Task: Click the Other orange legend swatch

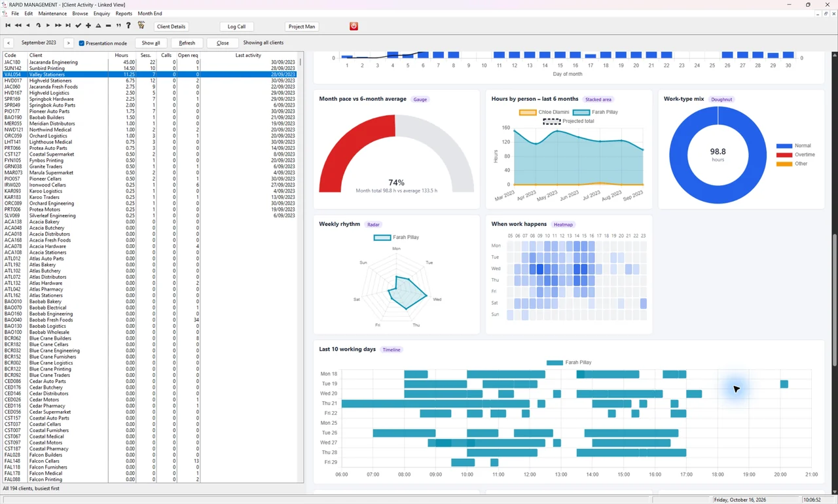Action: [784, 164]
